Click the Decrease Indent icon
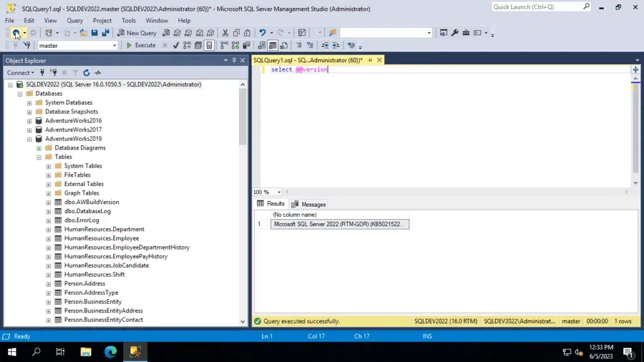Screen dimensions: 644x362 [x=325, y=45]
